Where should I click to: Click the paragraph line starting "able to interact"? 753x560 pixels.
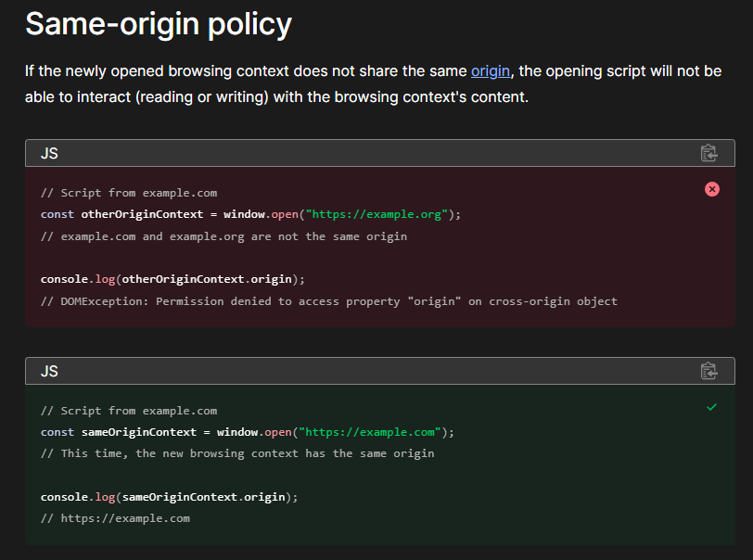[276, 97]
